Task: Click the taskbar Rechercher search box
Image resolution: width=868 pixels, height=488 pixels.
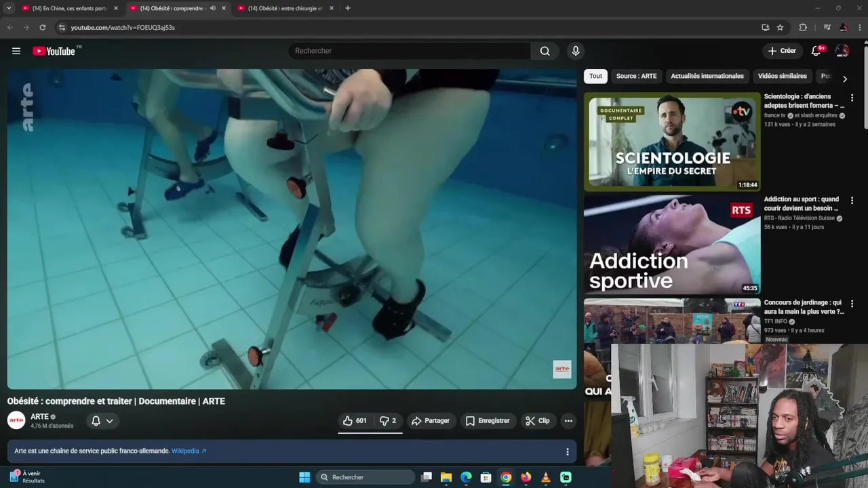Action: click(x=367, y=477)
